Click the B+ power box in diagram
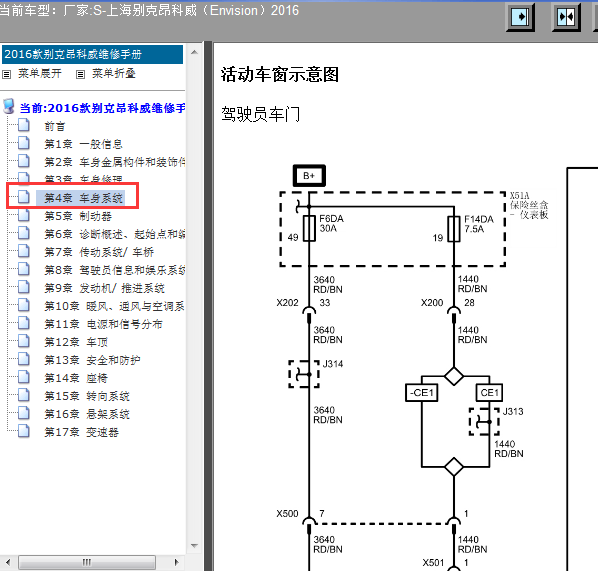Screen dimensions: 598x571 pos(309,176)
